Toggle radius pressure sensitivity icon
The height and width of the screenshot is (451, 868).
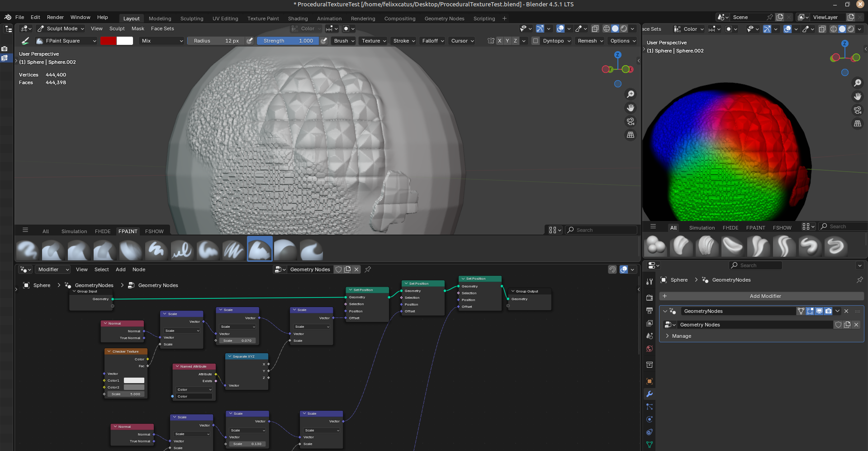pyautogui.click(x=250, y=41)
